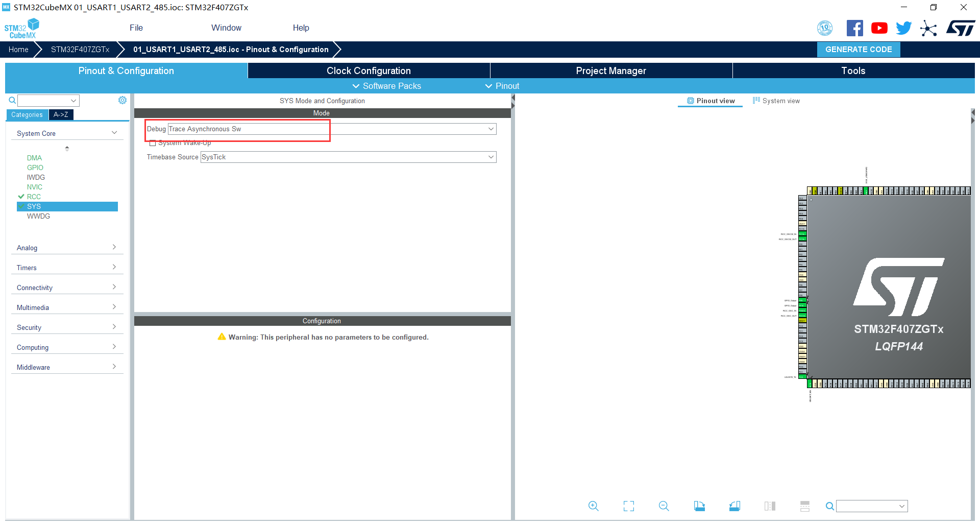
Task: Select the Categories tab
Action: click(x=27, y=114)
